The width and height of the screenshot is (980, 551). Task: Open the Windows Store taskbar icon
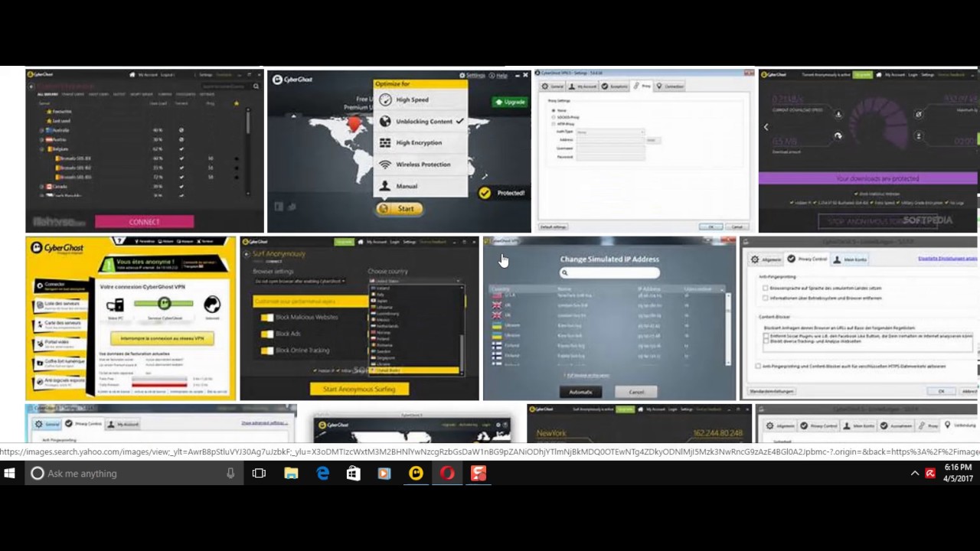(x=353, y=474)
